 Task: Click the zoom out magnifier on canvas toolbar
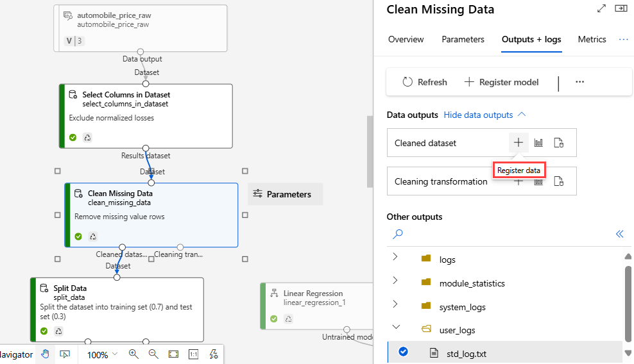click(153, 354)
